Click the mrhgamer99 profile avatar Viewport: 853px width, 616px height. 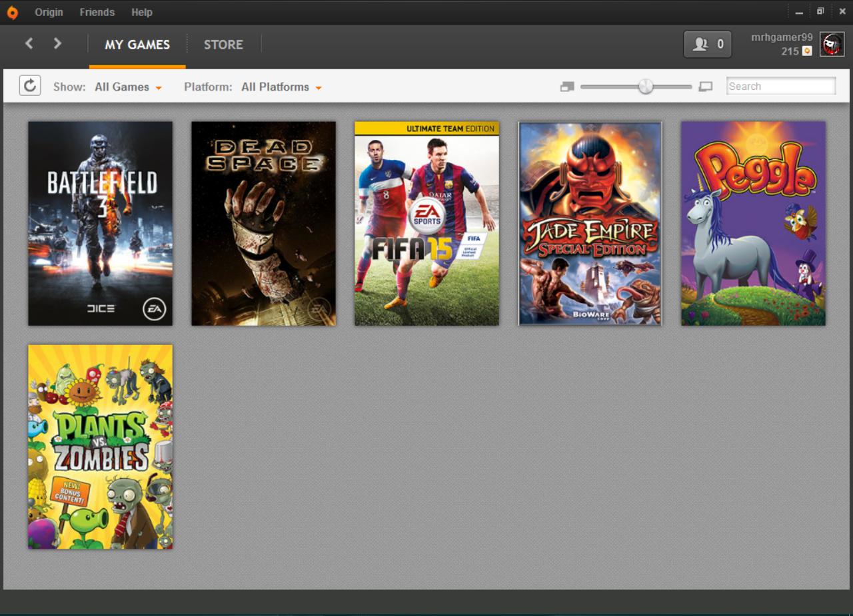tap(832, 45)
